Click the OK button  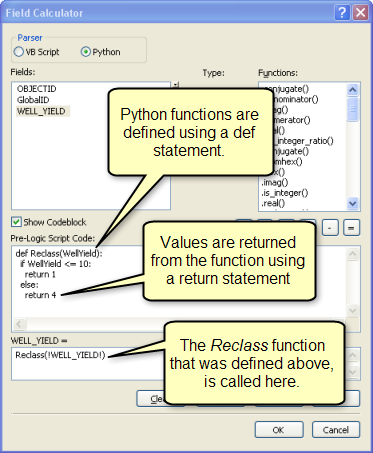tap(279, 430)
